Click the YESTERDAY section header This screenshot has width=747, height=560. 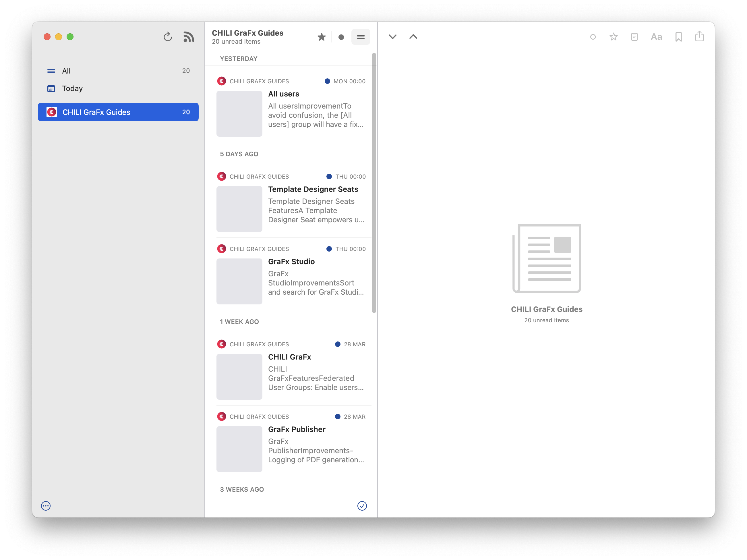click(x=239, y=59)
